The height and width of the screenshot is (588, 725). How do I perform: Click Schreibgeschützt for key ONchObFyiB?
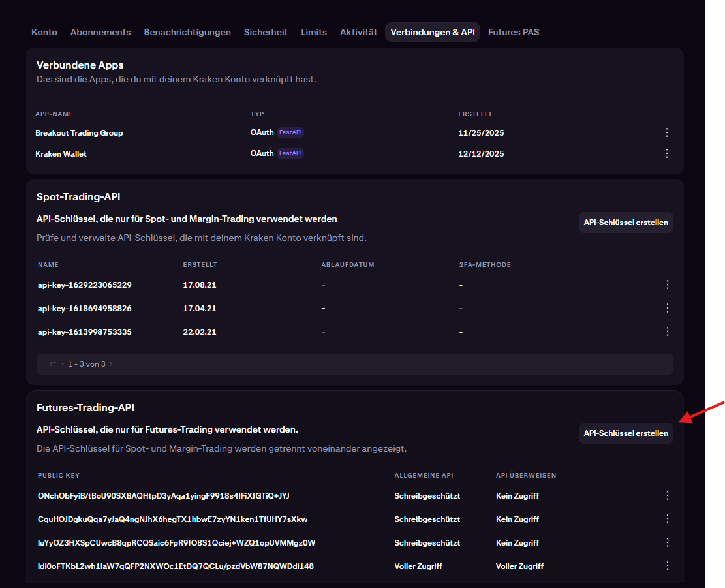click(x=427, y=496)
